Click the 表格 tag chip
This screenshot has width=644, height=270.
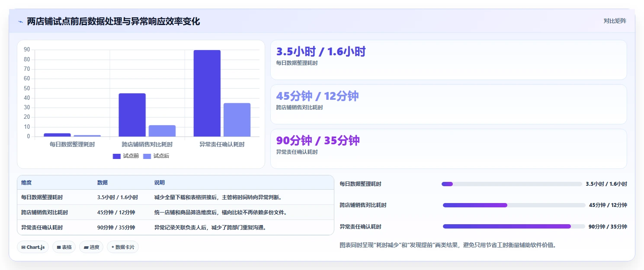[64, 247]
